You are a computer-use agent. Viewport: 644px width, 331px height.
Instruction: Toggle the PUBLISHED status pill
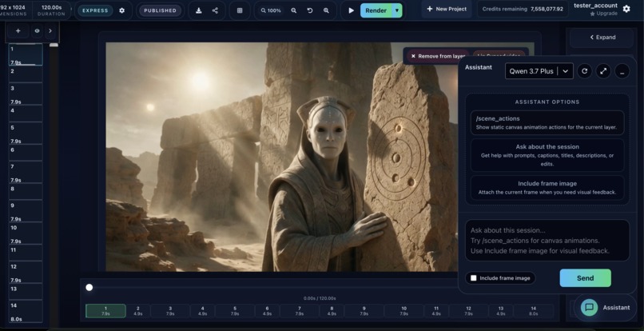pos(160,10)
